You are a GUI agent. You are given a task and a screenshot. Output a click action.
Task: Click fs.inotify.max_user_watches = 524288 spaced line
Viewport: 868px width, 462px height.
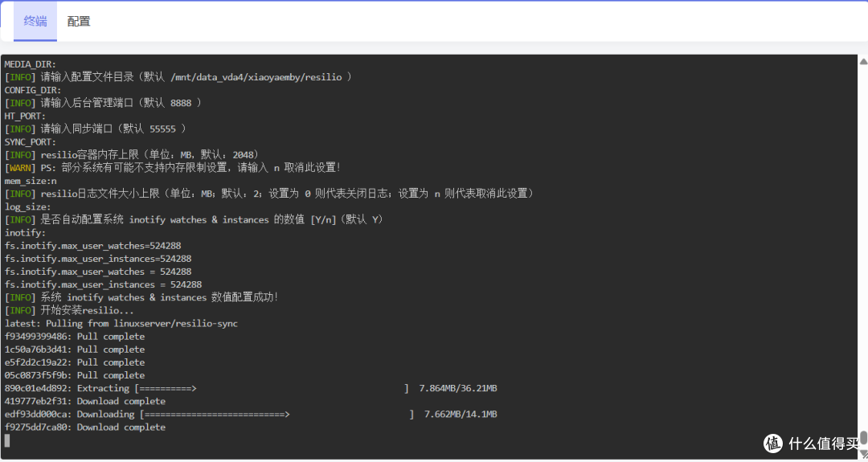click(x=98, y=271)
